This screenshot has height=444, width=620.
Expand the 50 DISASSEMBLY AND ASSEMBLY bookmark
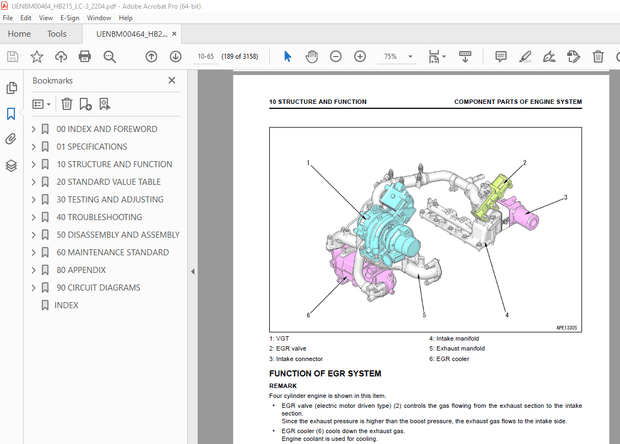(x=34, y=235)
